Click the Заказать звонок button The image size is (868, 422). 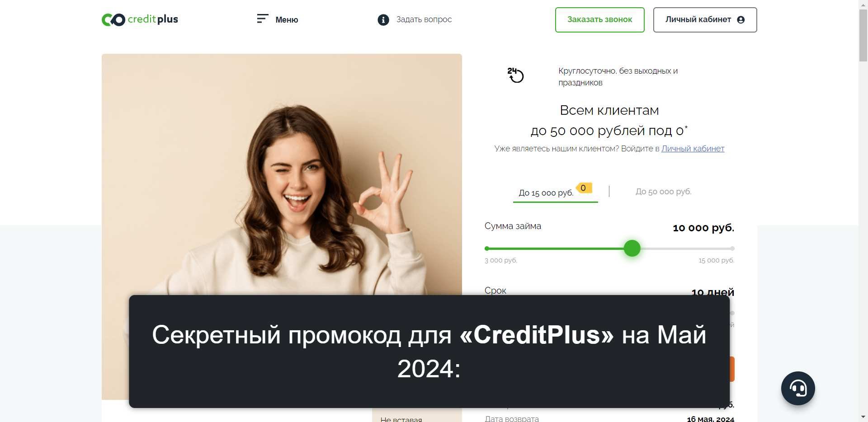(x=599, y=20)
